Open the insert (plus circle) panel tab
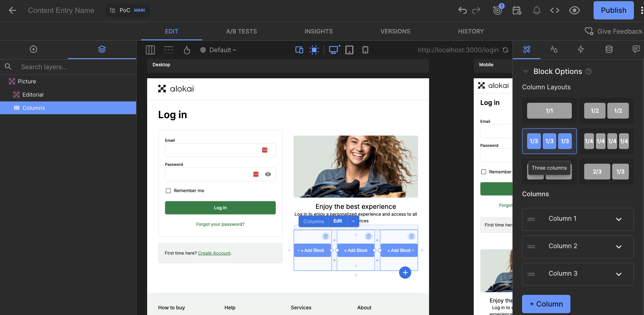Screen dimensions: 644x315 coord(33,49)
